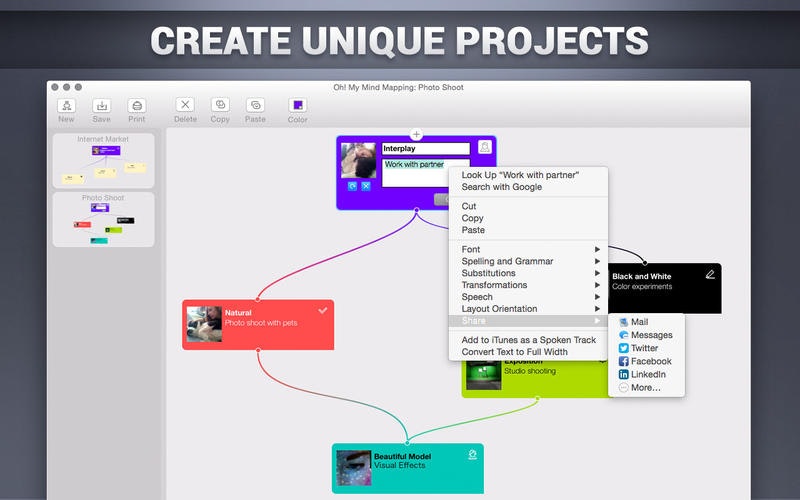Select Cut from the context menu

[528, 206]
